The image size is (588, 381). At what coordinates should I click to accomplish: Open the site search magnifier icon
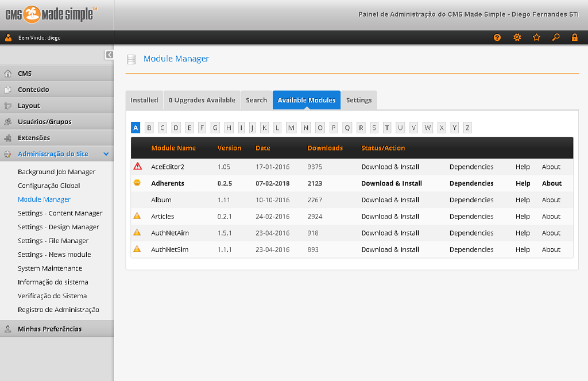(x=555, y=37)
